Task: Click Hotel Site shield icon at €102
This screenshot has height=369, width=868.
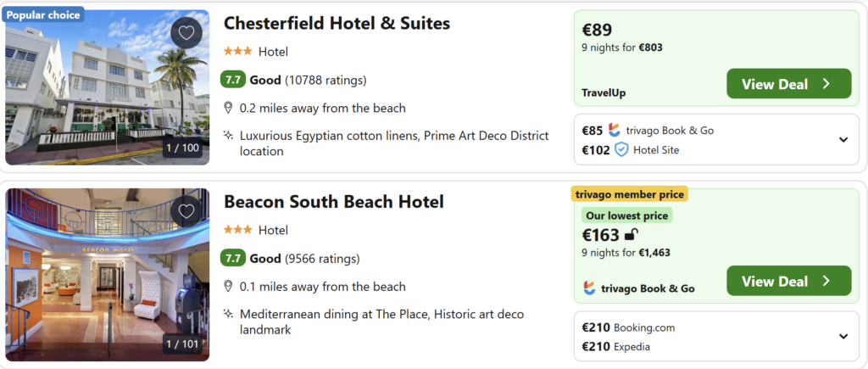Action: 621,149
